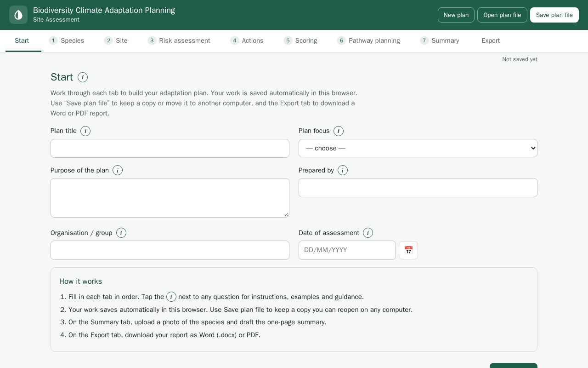The height and width of the screenshot is (368, 588).
Task: Click Save plan file button
Action: tap(554, 15)
